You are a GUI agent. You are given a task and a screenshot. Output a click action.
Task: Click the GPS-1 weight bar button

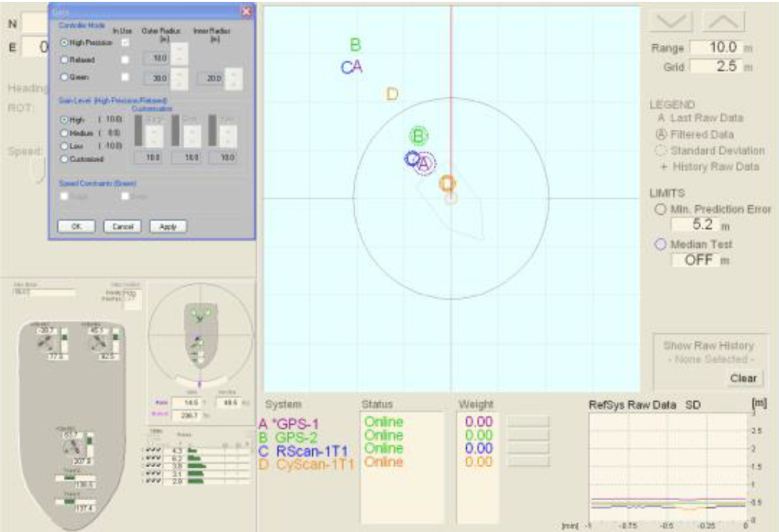[528, 422]
